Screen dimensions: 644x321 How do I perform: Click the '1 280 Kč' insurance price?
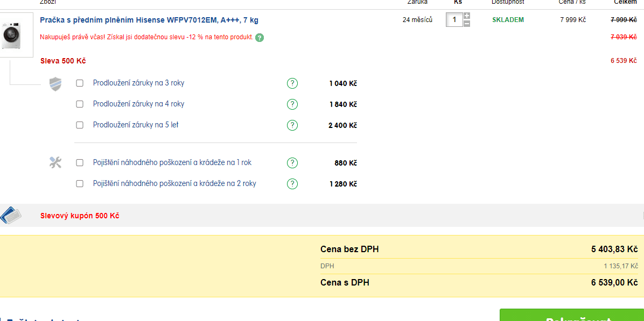[x=343, y=184]
